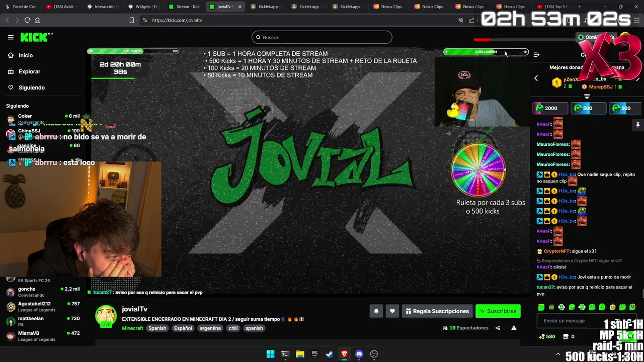Image resolution: width=644 pixels, height=362 pixels.
Task: Open Steam from taskbar
Action: [x=330, y=354]
